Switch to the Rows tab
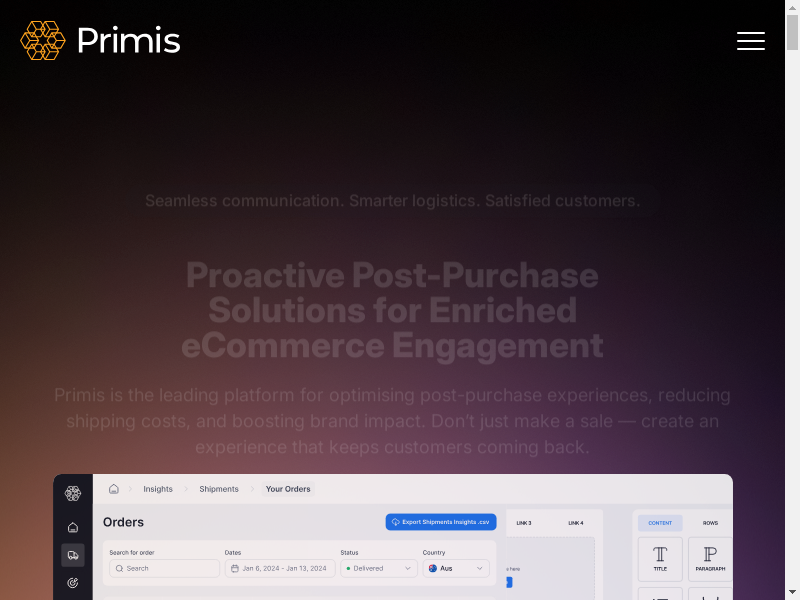The width and height of the screenshot is (800, 600). click(x=710, y=523)
